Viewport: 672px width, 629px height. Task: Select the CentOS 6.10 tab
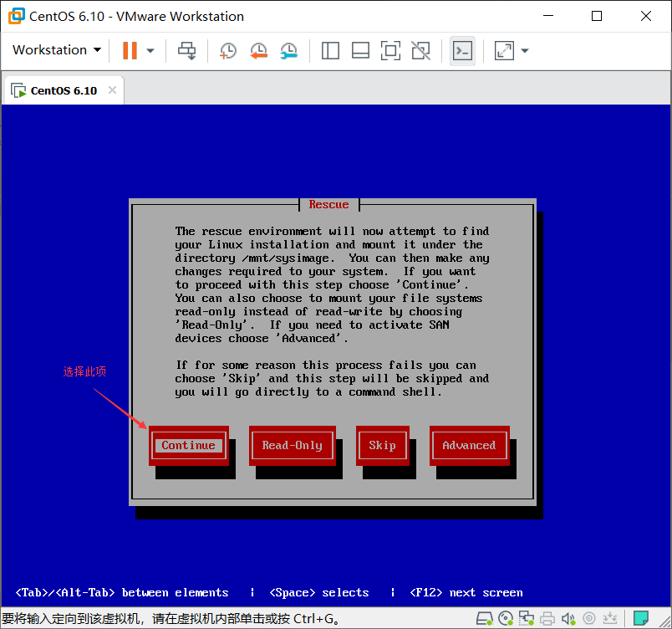coord(63,90)
